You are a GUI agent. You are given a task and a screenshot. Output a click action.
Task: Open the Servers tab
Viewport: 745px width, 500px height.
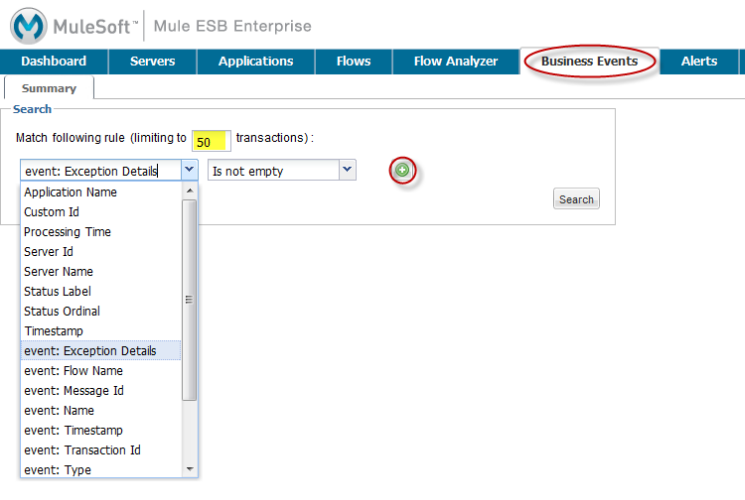(152, 62)
